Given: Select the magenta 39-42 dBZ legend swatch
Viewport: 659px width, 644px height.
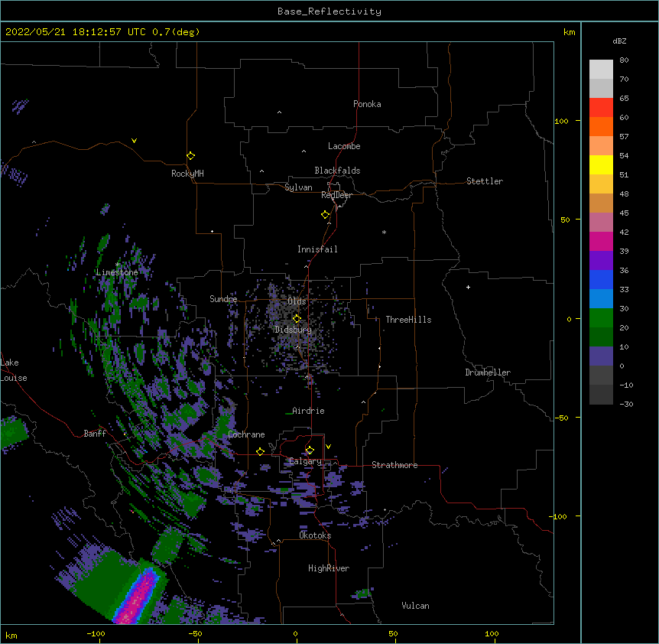Looking at the screenshot, I should click(601, 241).
